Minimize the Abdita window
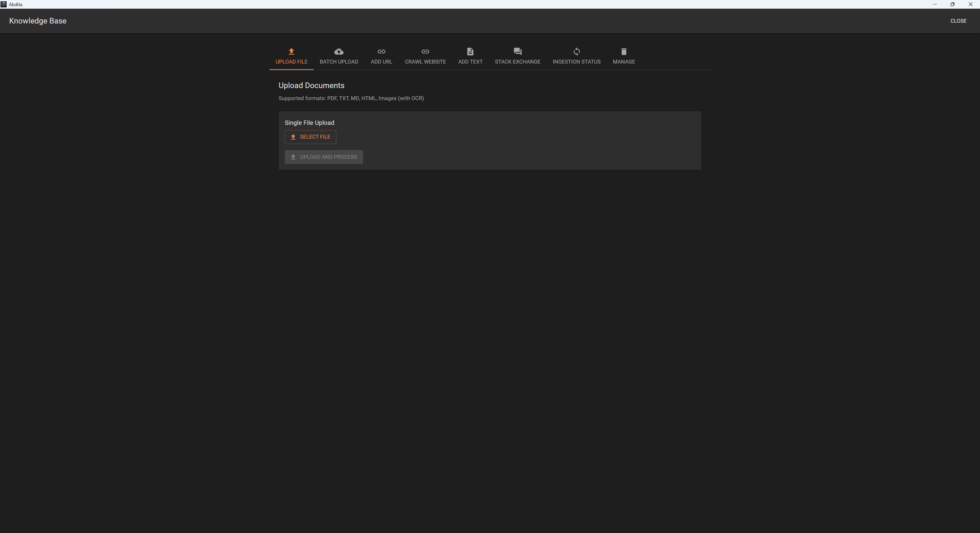 (x=935, y=4)
